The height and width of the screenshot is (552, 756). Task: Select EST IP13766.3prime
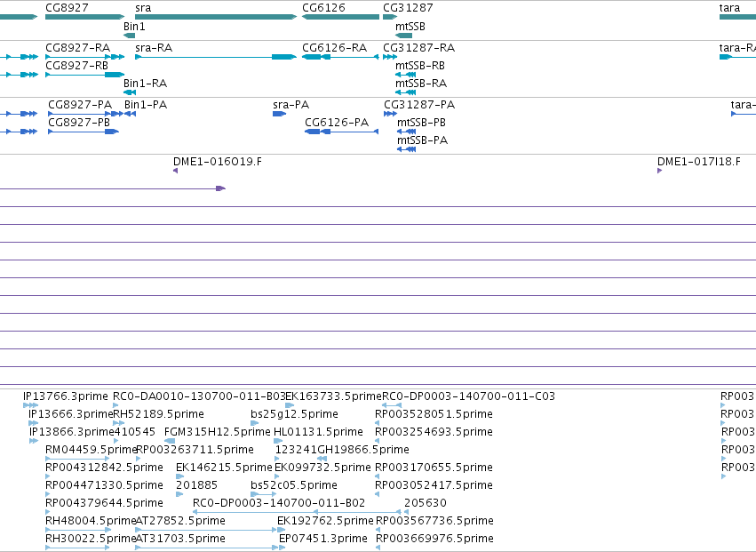click(30, 405)
